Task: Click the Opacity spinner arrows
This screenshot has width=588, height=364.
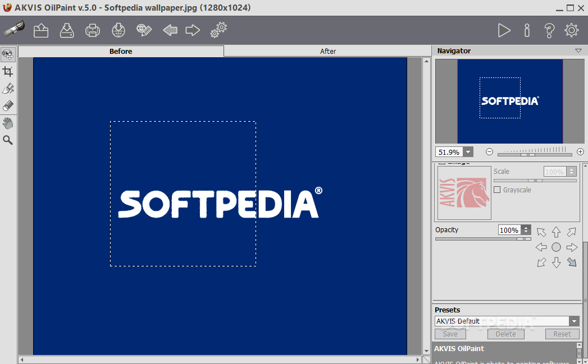Action: click(x=526, y=230)
